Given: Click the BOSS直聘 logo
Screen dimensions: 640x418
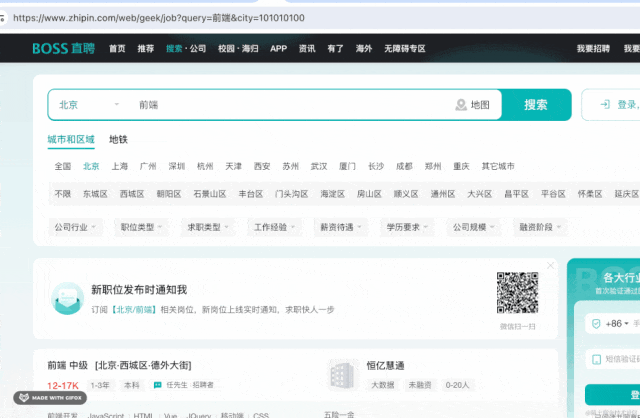Looking at the screenshot, I should point(64,48).
